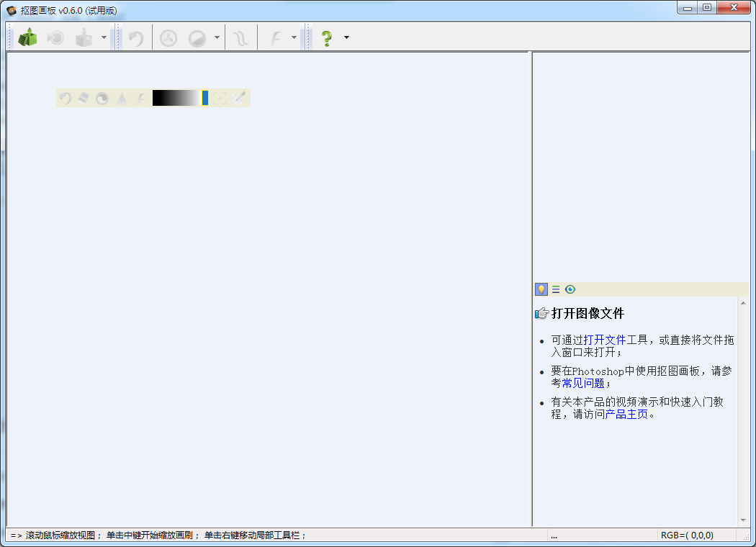This screenshot has width=756, height=547.
Task: Click the wavy curve tool icon
Action: click(x=240, y=38)
